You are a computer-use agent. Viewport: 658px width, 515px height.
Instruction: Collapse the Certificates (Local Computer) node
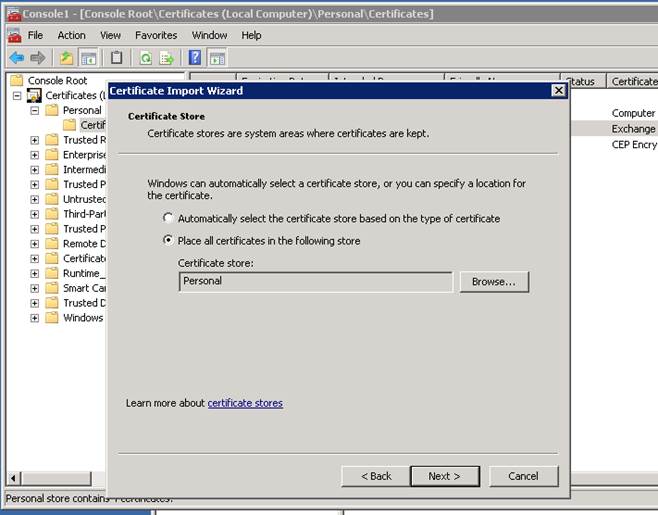pyautogui.click(x=18, y=95)
